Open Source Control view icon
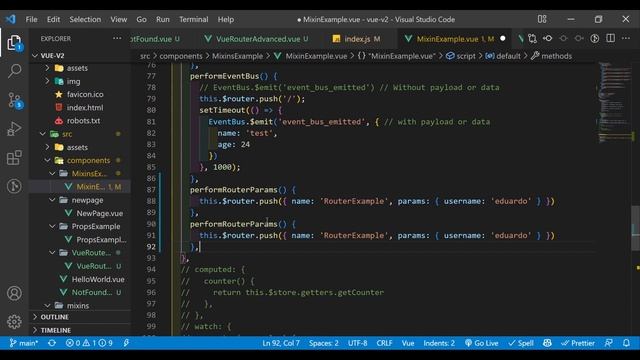 coord(15,100)
